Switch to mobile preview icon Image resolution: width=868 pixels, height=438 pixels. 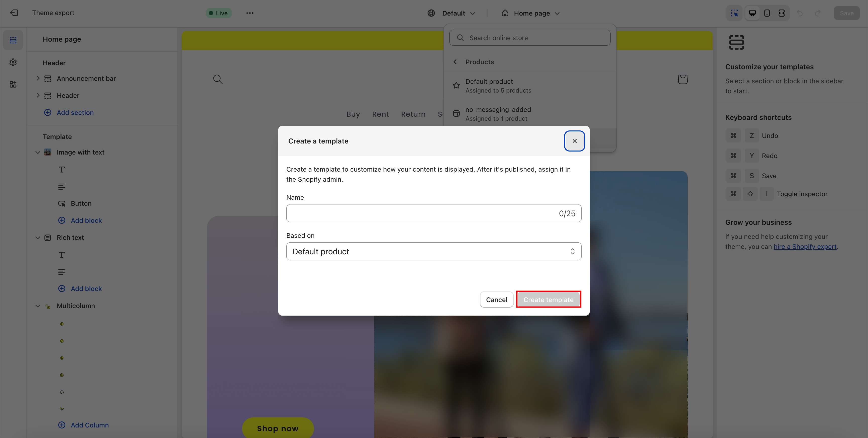point(767,13)
